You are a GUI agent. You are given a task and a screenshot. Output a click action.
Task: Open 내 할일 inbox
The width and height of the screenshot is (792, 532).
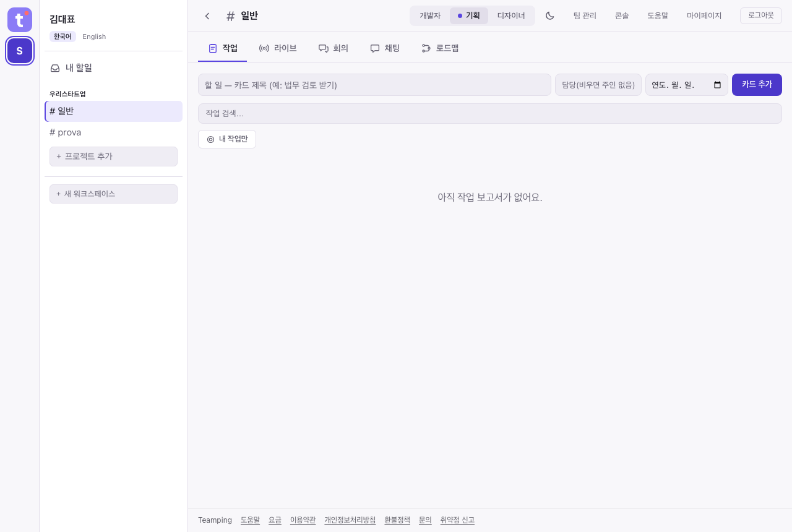(x=114, y=68)
